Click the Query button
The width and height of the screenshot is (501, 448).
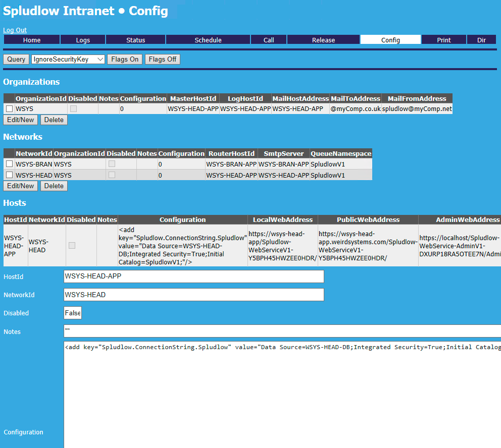pyautogui.click(x=16, y=60)
